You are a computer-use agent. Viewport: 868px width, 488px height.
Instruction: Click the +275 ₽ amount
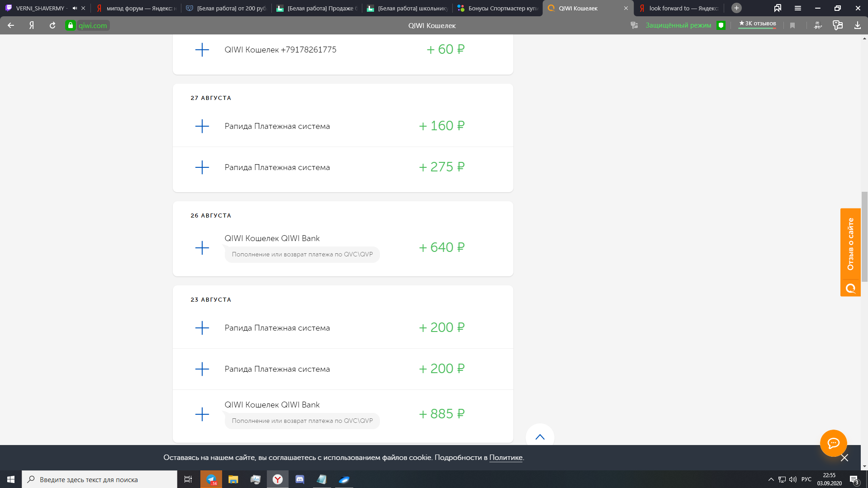[441, 167]
